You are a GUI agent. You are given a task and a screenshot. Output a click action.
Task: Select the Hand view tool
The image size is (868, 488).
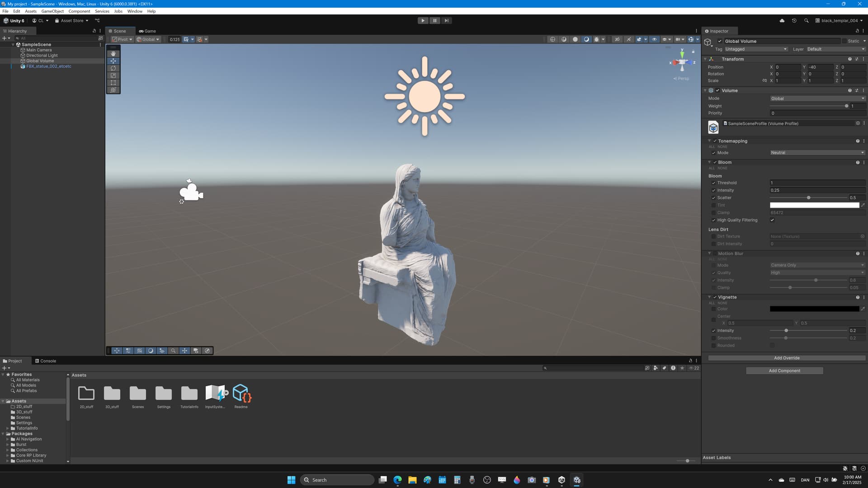click(113, 53)
